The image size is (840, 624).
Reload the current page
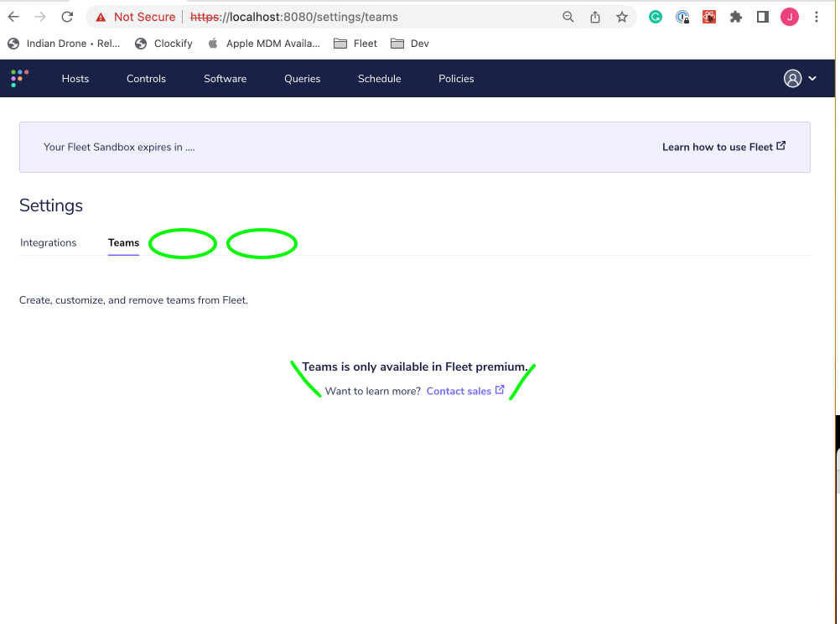coord(67,16)
